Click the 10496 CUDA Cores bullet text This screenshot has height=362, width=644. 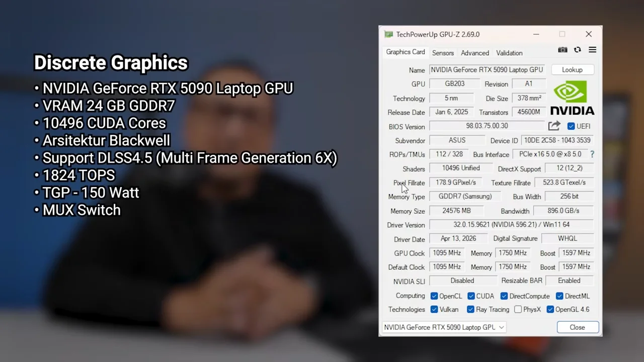(104, 123)
